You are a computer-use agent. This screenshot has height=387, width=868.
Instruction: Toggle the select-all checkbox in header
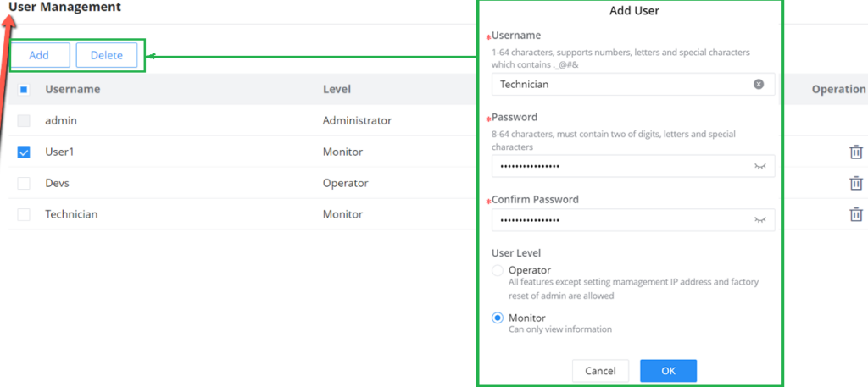[23, 90]
